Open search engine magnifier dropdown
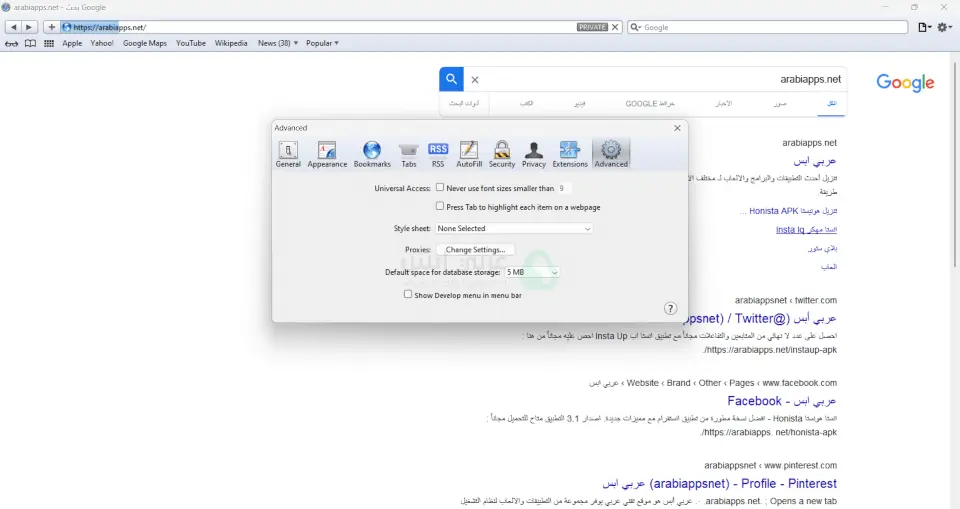960x509 pixels. pos(636,28)
